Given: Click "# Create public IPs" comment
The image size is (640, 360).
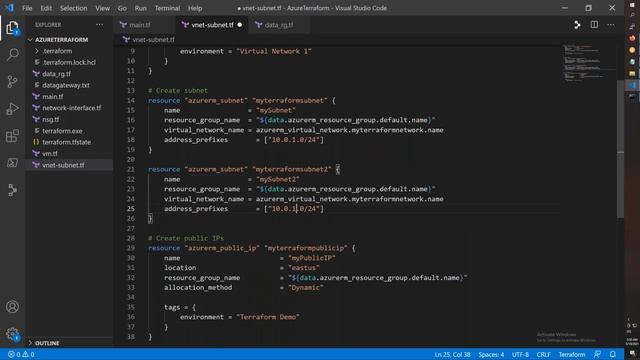Looking at the screenshot, I should pos(186,238).
